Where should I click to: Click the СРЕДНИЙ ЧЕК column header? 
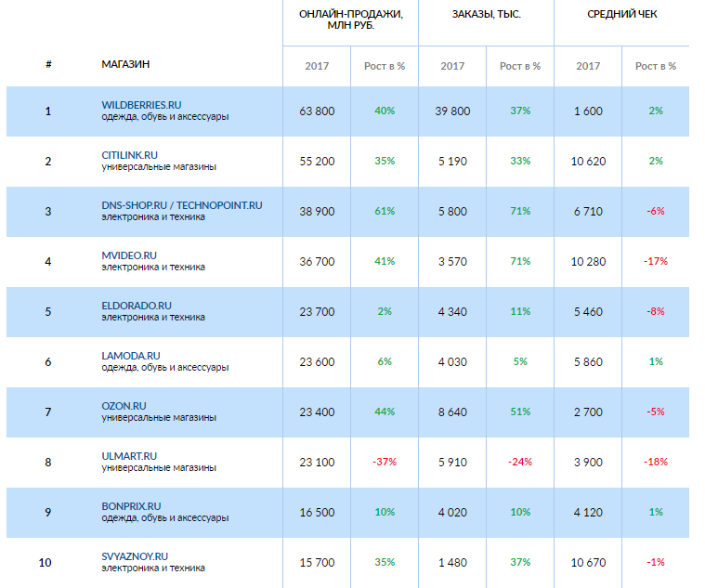[x=621, y=15]
